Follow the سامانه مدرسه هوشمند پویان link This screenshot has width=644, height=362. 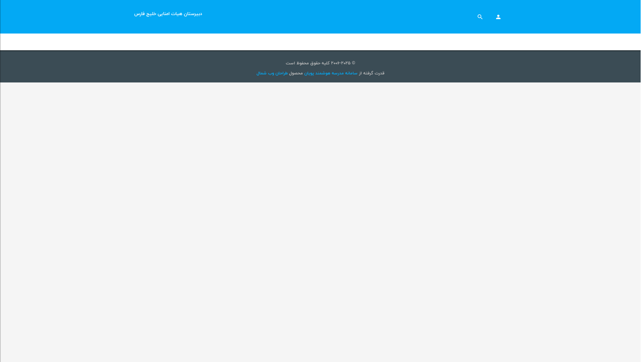(331, 73)
